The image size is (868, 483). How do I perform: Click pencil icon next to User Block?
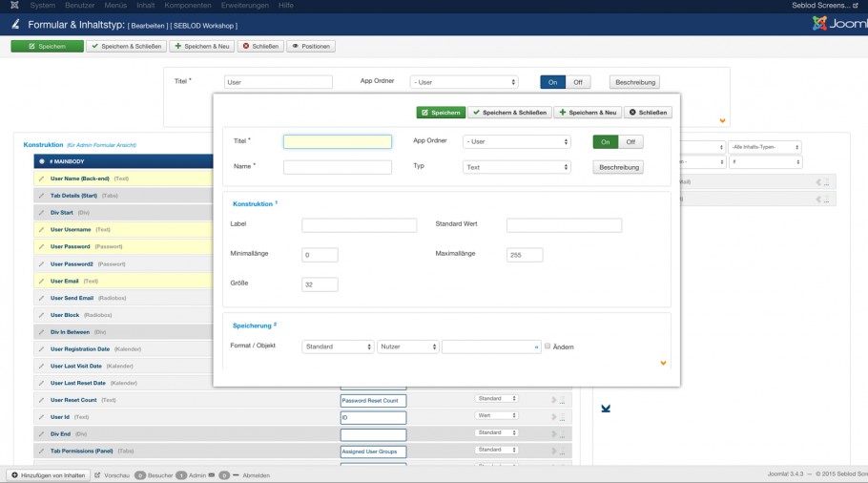(x=42, y=315)
